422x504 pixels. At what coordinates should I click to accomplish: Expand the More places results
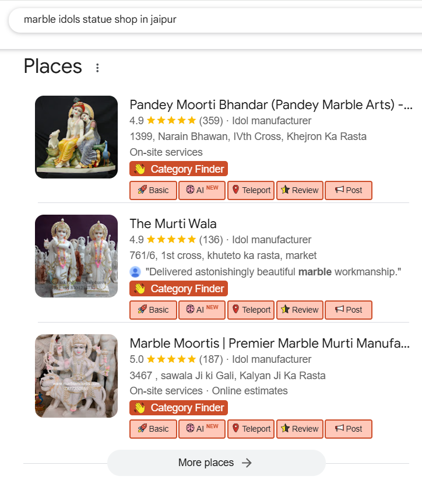[x=216, y=463]
